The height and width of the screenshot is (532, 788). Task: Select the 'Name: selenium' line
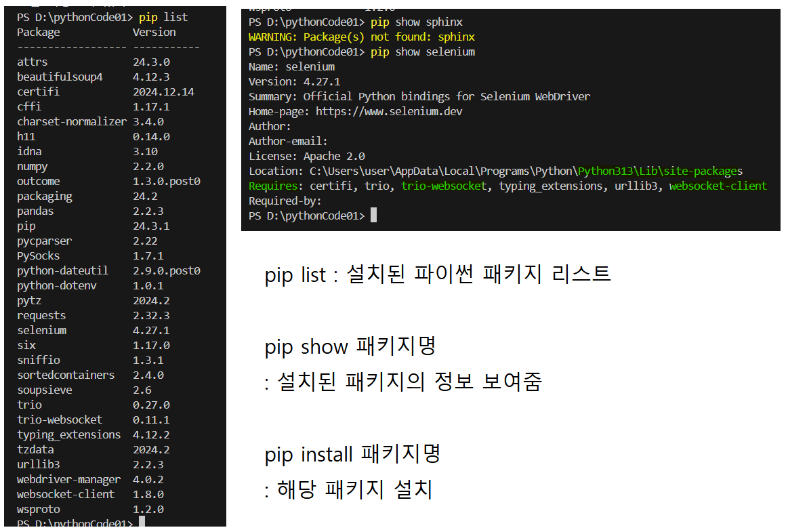[x=291, y=67]
